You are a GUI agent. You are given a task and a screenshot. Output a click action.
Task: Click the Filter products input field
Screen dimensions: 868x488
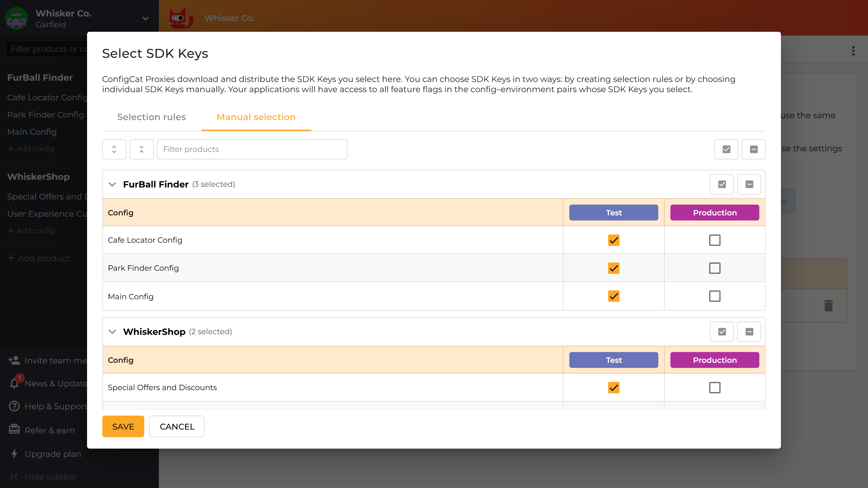click(252, 149)
